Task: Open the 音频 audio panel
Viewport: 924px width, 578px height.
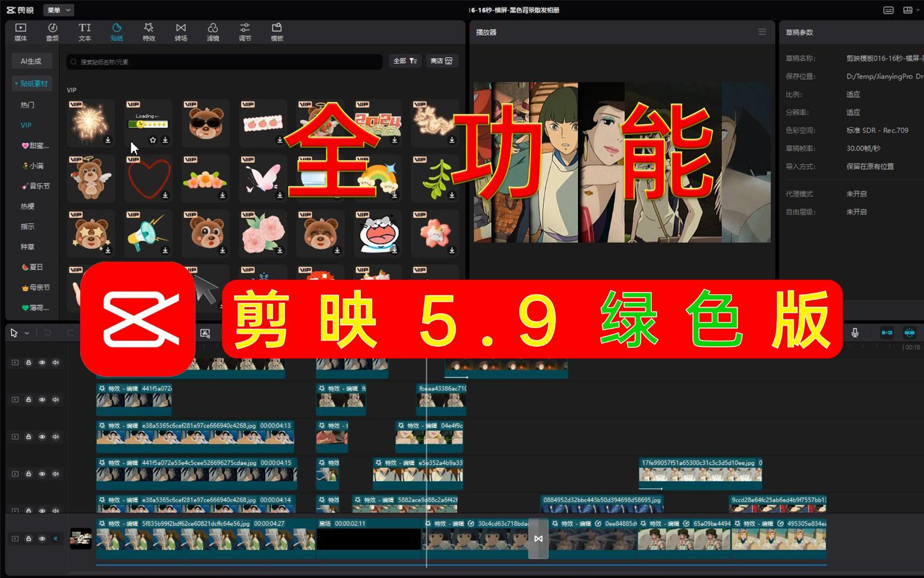Action: (52, 32)
